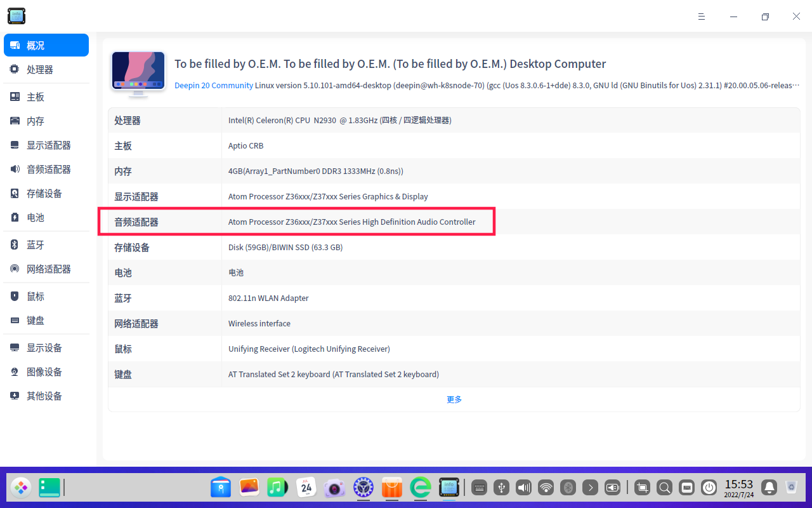Click the keyboard layout tray icon
812x508 pixels.
click(x=480, y=488)
